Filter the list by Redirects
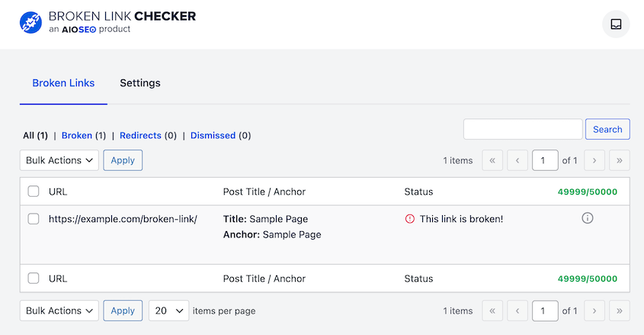 140,135
